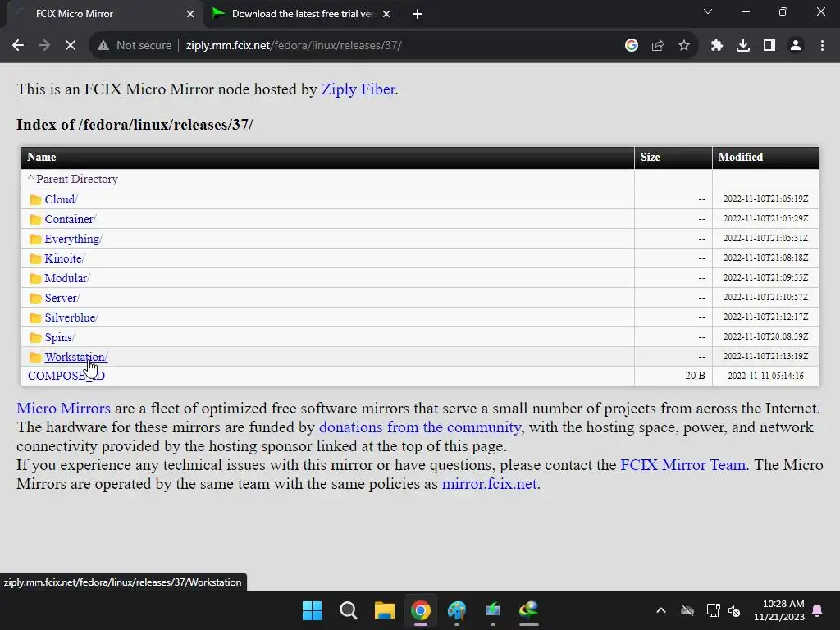Open the Cloud/ folder

click(x=61, y=199)
